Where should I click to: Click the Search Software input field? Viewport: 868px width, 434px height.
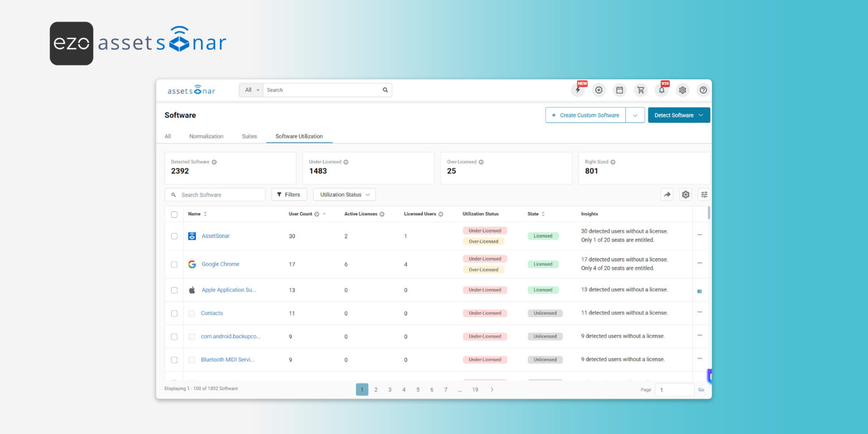(215, 195)
